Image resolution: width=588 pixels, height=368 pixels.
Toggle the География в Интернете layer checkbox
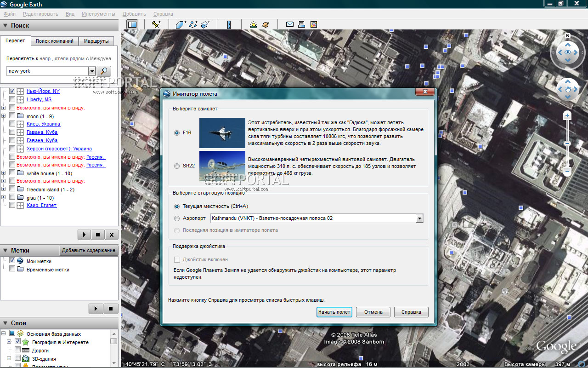coord(18,342)
